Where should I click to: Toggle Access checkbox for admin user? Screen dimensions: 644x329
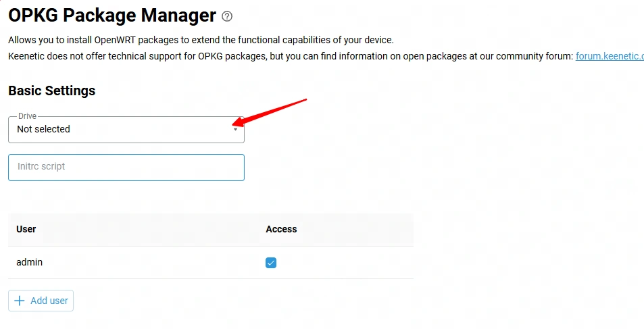(271, 263)
